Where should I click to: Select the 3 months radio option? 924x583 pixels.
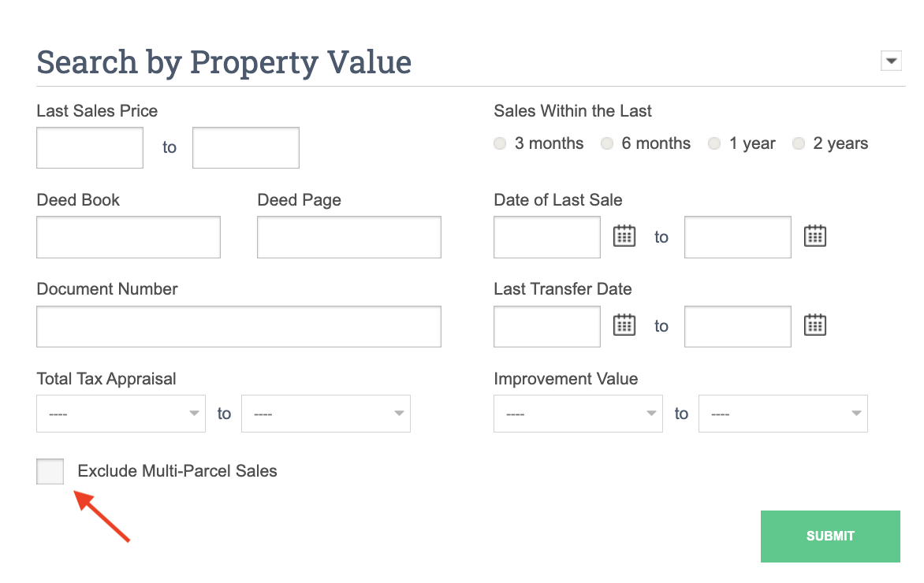tap(500, 143)
